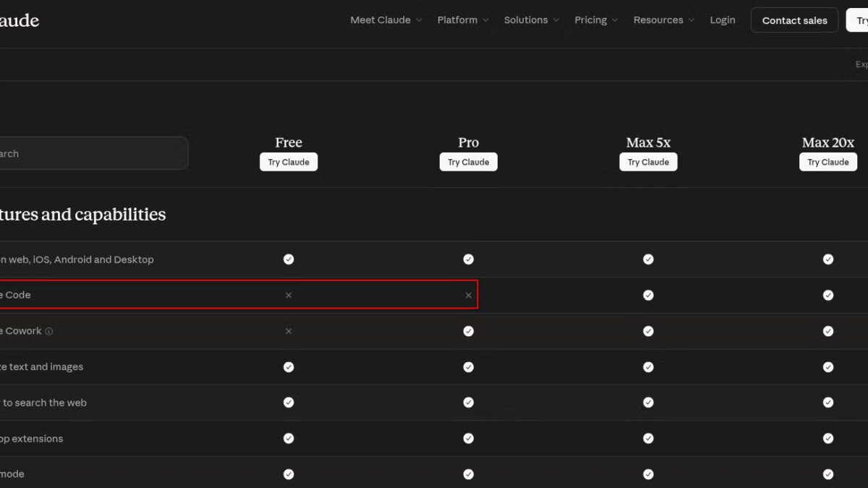The width and height of the screenshot is (868, 488).
Task: Open the Pricing menu
Action: 596,20
